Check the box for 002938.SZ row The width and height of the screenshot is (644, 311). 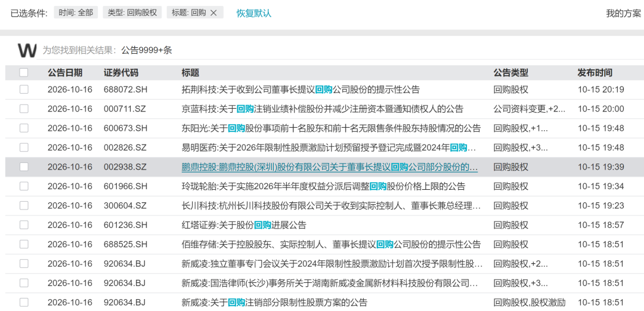click(24, 167)
